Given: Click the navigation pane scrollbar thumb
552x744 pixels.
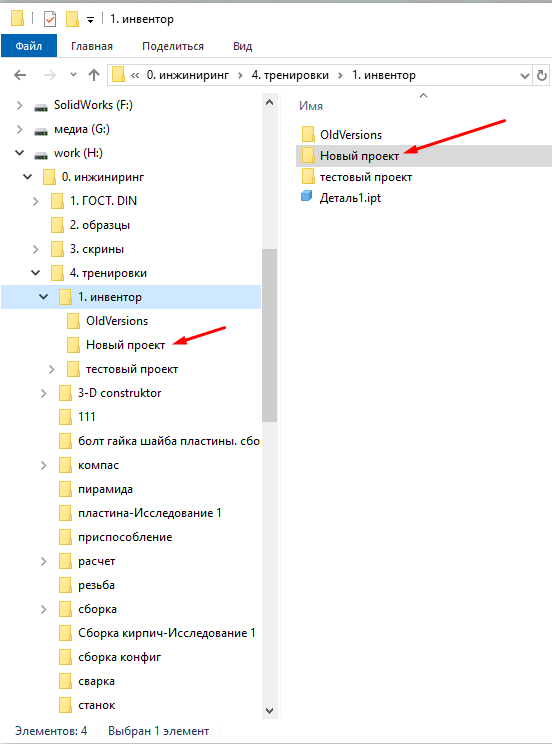Looking at the screenshot, I should 270,335.
